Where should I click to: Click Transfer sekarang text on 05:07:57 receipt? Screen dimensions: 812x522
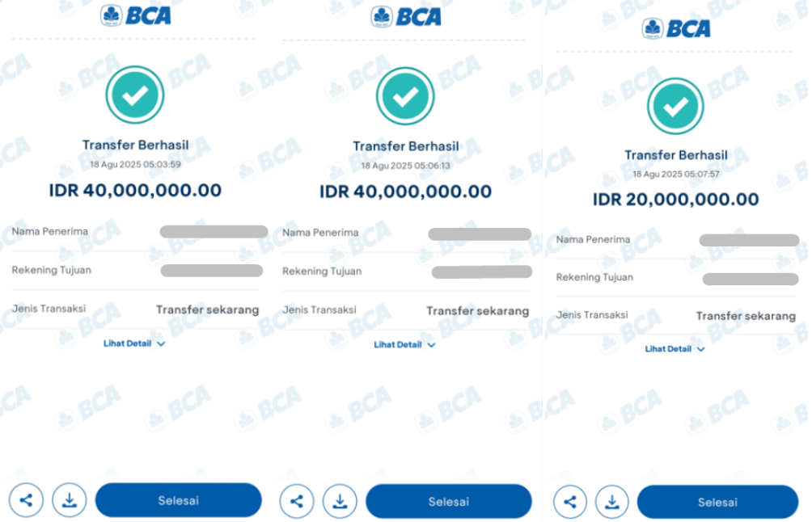point(746,316)
